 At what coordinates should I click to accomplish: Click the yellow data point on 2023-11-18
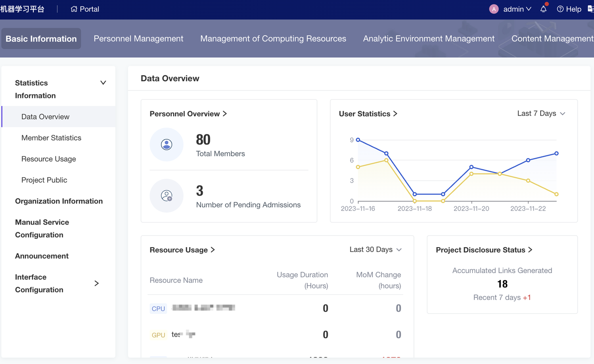pyautogui.click(x=415, y=201)
